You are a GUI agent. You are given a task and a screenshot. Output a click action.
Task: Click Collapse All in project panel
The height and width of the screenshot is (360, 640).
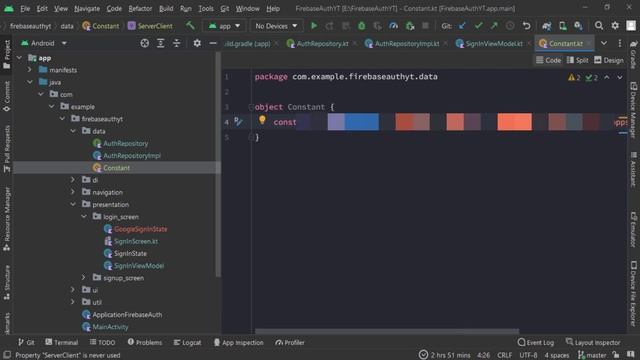[176, 43]
